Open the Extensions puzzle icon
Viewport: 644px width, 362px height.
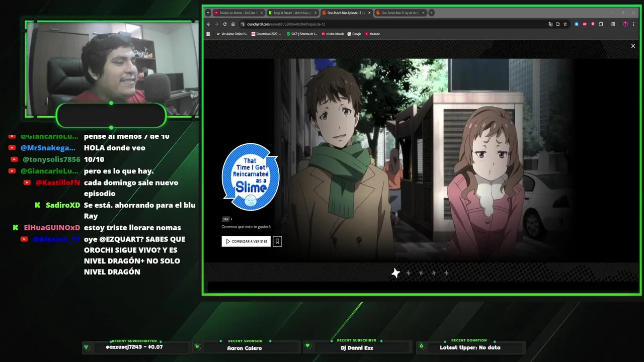tap(601, 24)
